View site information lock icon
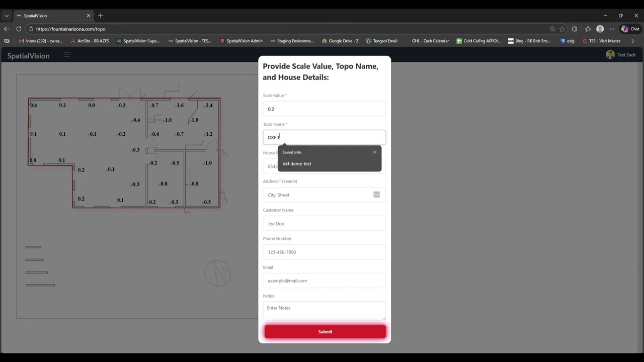This screenshot has width=644, height=362. click(x=31, y=29)
